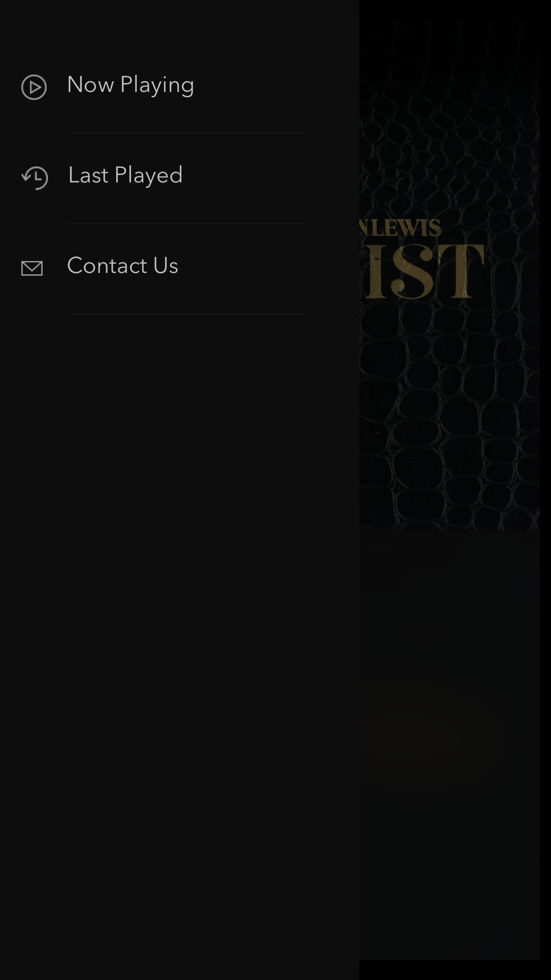The image size is (551, 980).
Task: Click the divider line below Contact Us
Action: point(186,314)
